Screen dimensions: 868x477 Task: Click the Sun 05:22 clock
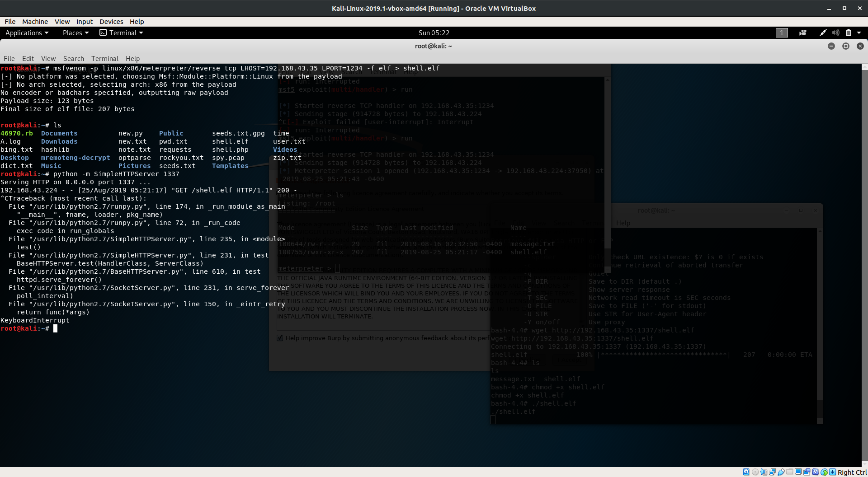point(434,33)
